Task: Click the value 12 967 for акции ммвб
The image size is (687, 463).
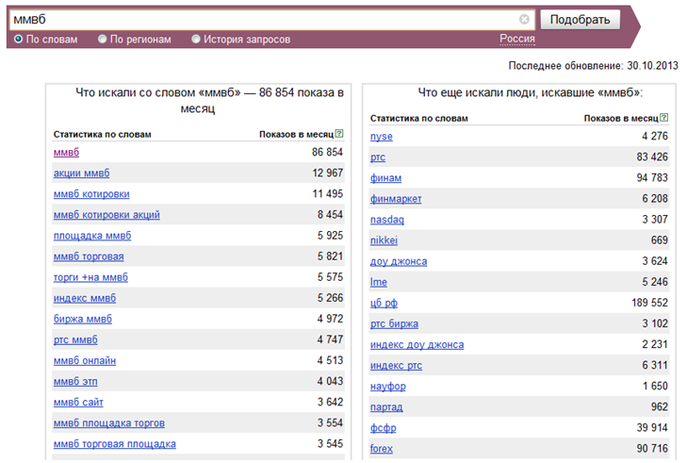Action: pyautogui.click(x=327, y=173)
